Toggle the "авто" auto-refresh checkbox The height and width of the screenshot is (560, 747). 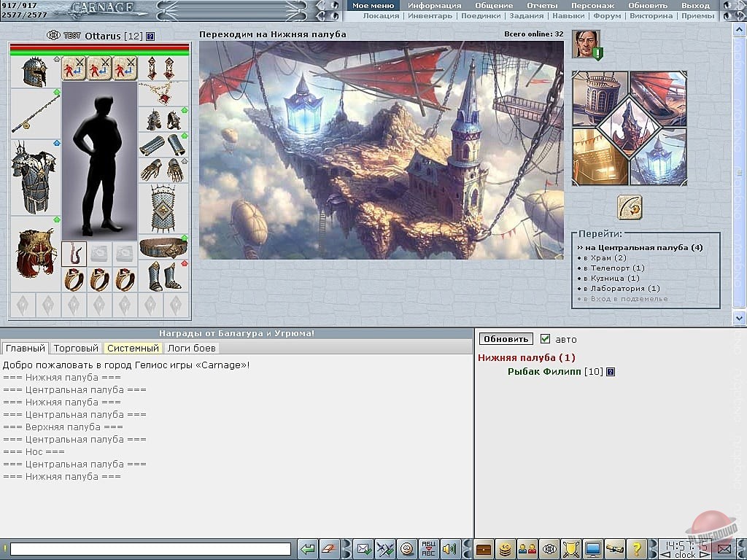point(545,339)
